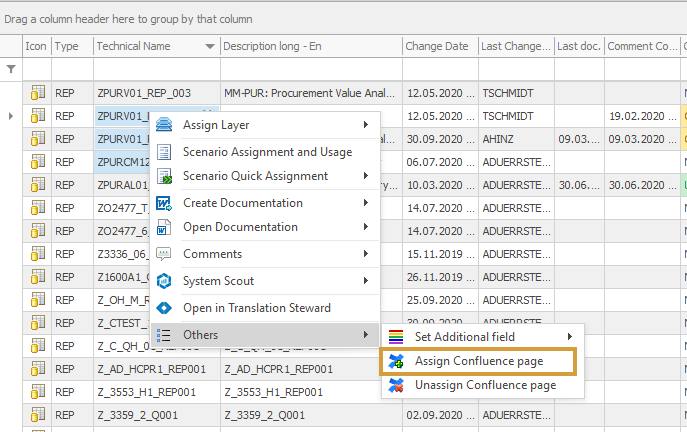Click the Scenario Quick Assignment icon
This screenshot has width=687, height=432.
click(x=166, y=177)
